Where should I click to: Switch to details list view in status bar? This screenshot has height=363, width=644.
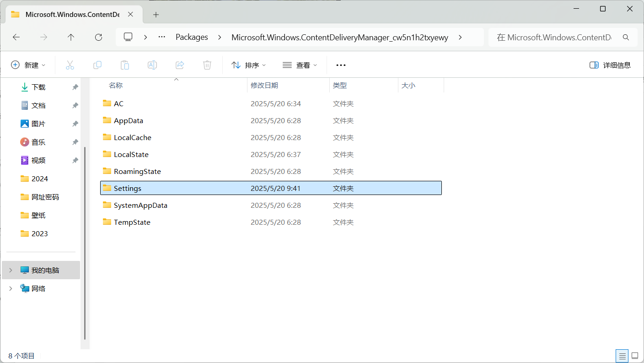coord(622,356)
